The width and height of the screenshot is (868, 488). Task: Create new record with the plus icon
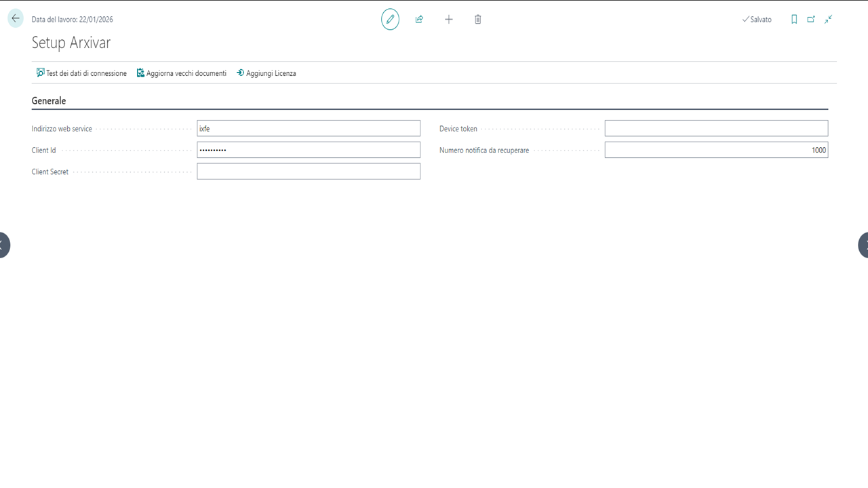pyautogui.click(x=448, y=20)
